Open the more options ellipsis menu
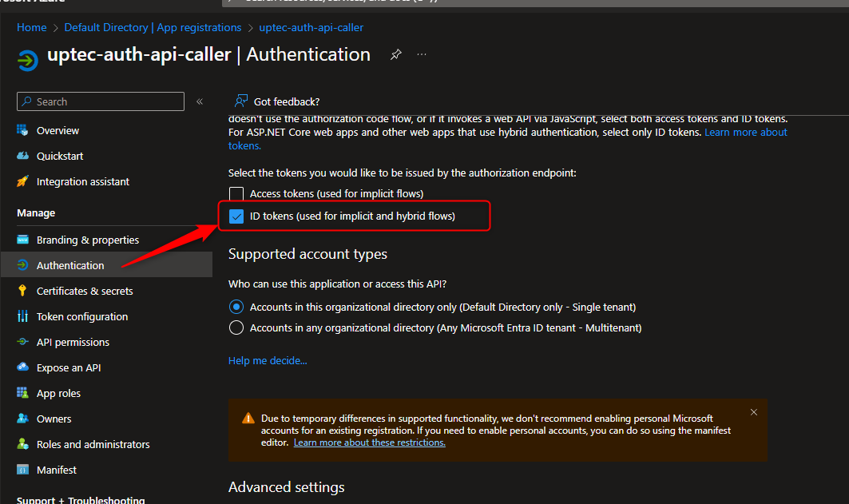 pos(422,55)
